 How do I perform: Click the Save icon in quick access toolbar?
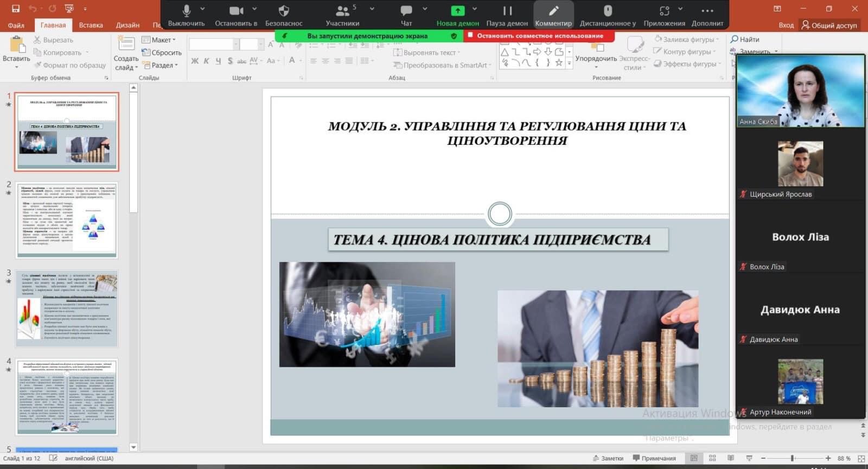pos(16,9)
